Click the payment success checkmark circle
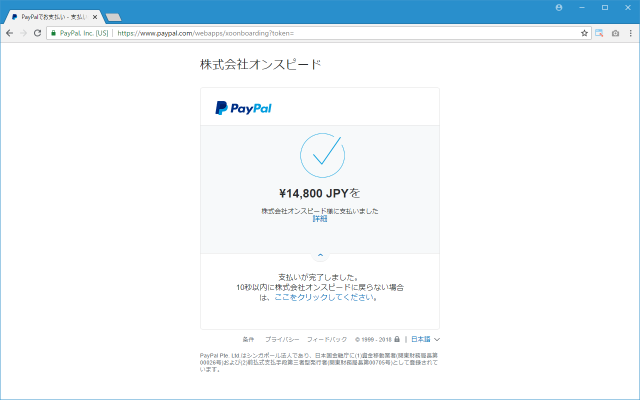Screen dimensions: 640x400 [x=322, y=156]
